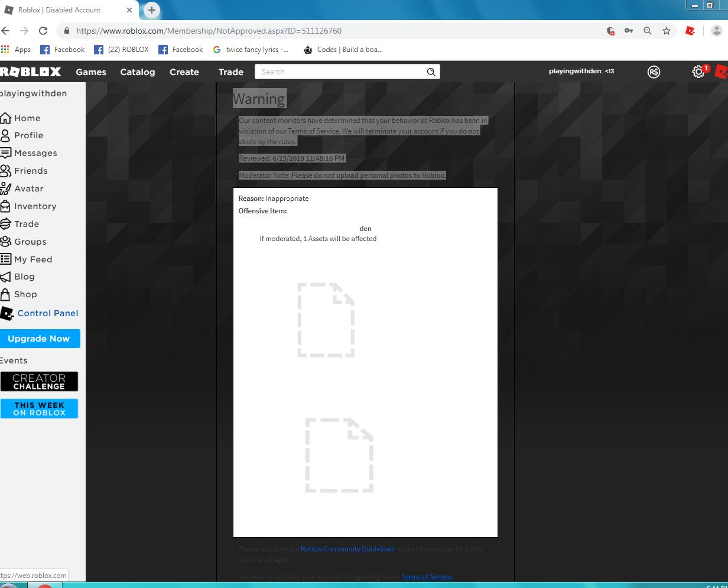Click the site lock icon
The width and height of the screenshot is (728, 588).
tap(67, 31)
